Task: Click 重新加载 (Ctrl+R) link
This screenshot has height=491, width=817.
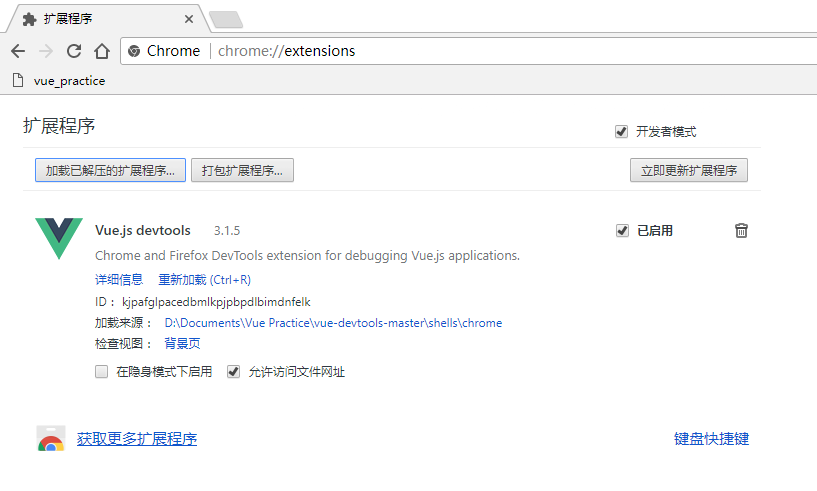Action: click(x=205, y=280)
